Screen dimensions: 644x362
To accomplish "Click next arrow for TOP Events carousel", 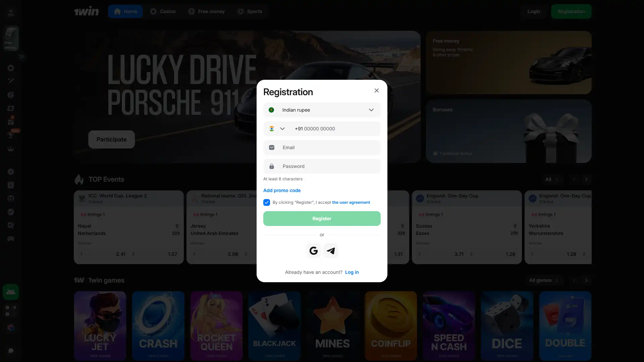I will click(586, 179).
